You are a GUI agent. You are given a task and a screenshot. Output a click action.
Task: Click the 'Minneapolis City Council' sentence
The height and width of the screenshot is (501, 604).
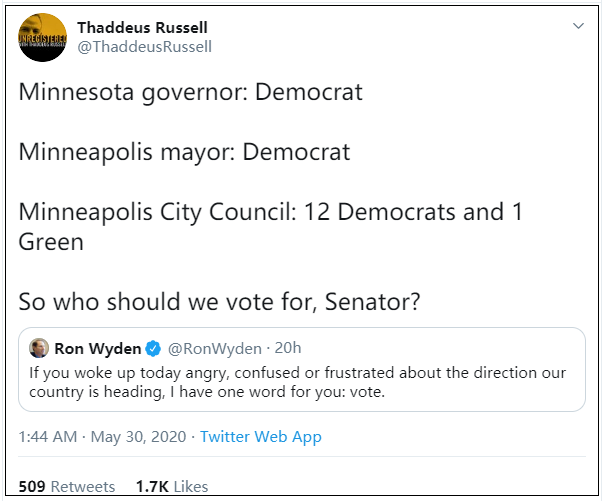pos(270,212)
